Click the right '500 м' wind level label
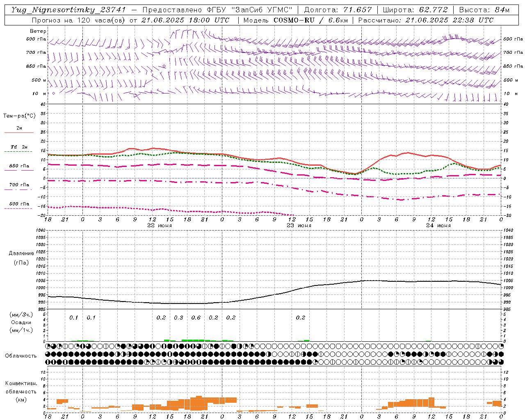This screenshot has height=420, width=525. tap(510, 80)
